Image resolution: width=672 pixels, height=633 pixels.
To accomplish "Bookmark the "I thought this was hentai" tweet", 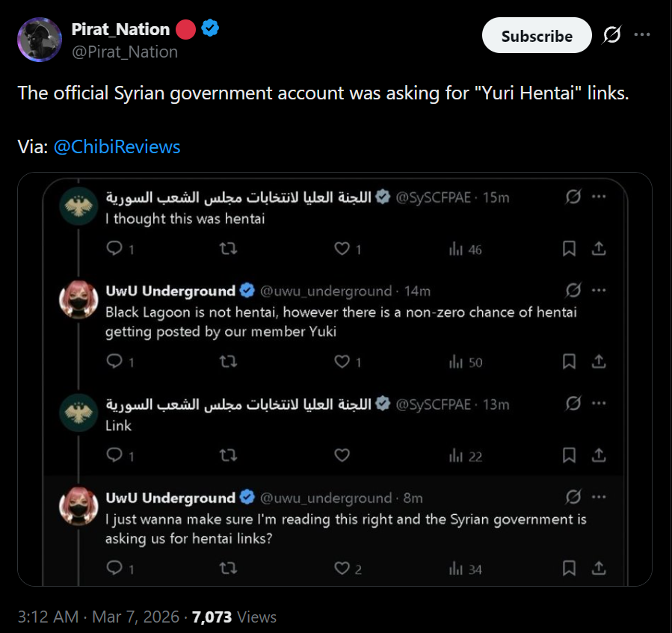I will point(569,249).
